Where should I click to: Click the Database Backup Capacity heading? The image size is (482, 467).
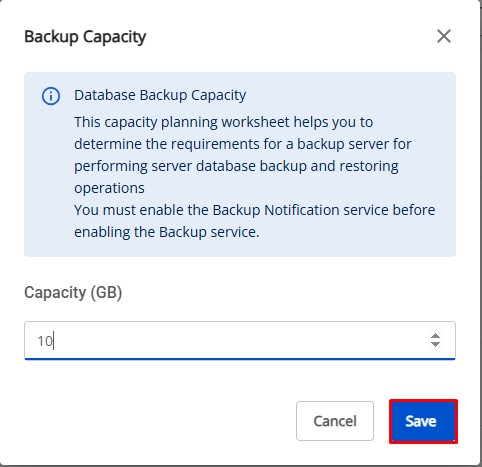tap(160, 96)
